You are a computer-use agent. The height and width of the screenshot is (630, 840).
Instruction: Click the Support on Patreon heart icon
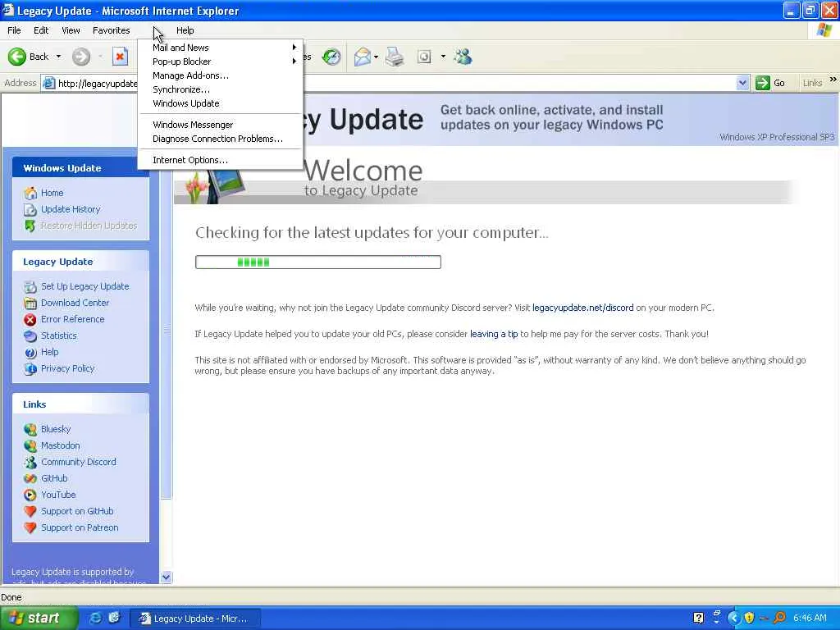click(x=30, y=527)
